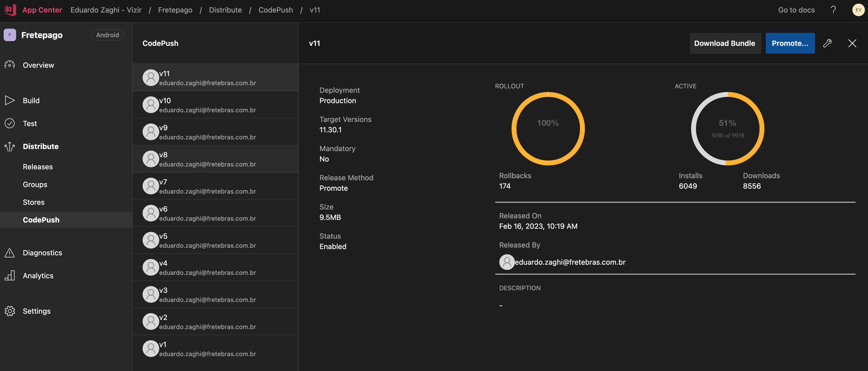
Task: Open the help question mark icon
Action: [833, 10]
